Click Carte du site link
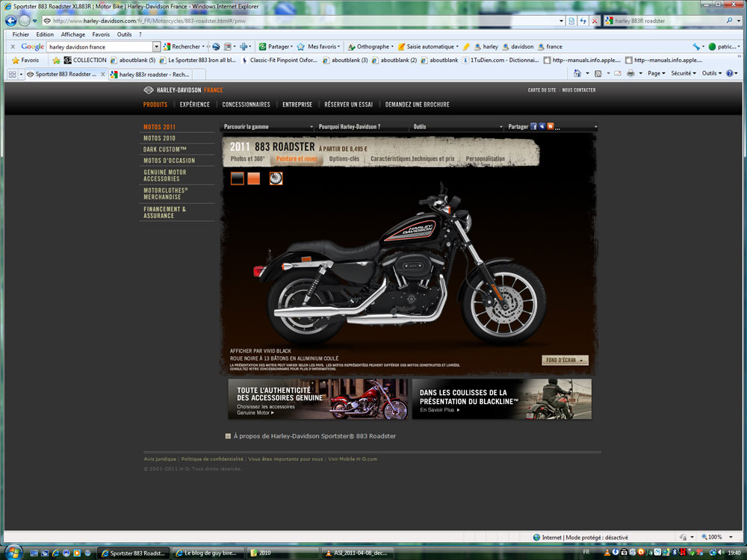Screen dimensions: 747x560 point(542,90)
